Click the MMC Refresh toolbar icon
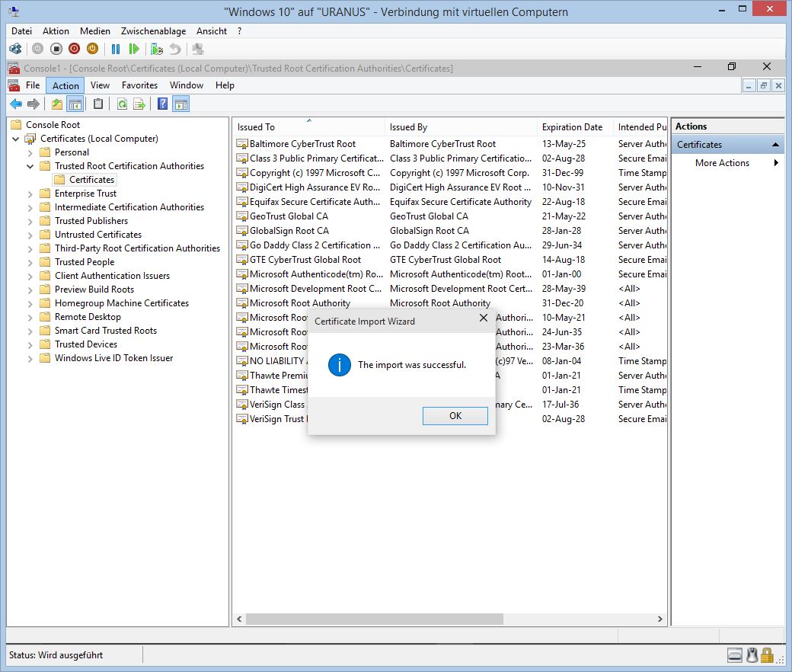Screen dimensions: 792x672 tap(121, 104)
